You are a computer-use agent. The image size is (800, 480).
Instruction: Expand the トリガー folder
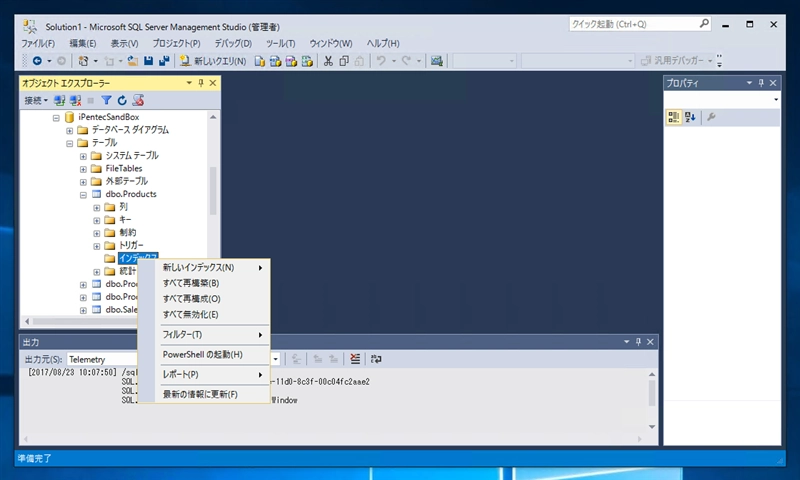pyautogui.click(x=96, y=246)
